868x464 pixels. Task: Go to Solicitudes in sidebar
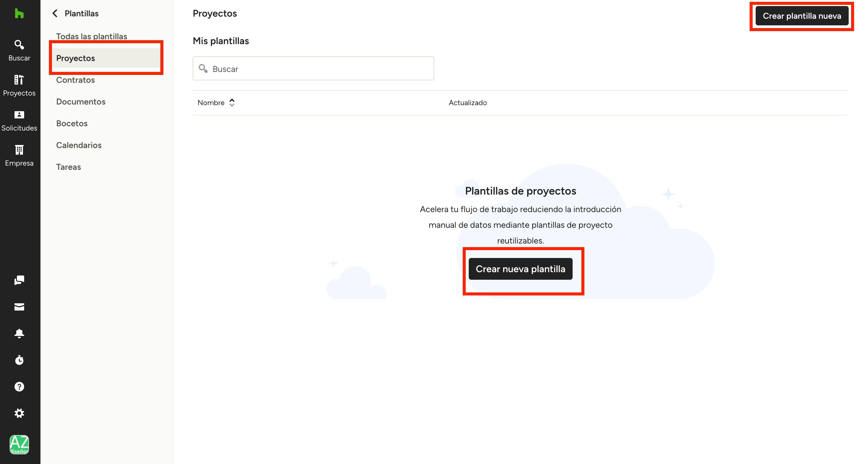click(19, 121)
